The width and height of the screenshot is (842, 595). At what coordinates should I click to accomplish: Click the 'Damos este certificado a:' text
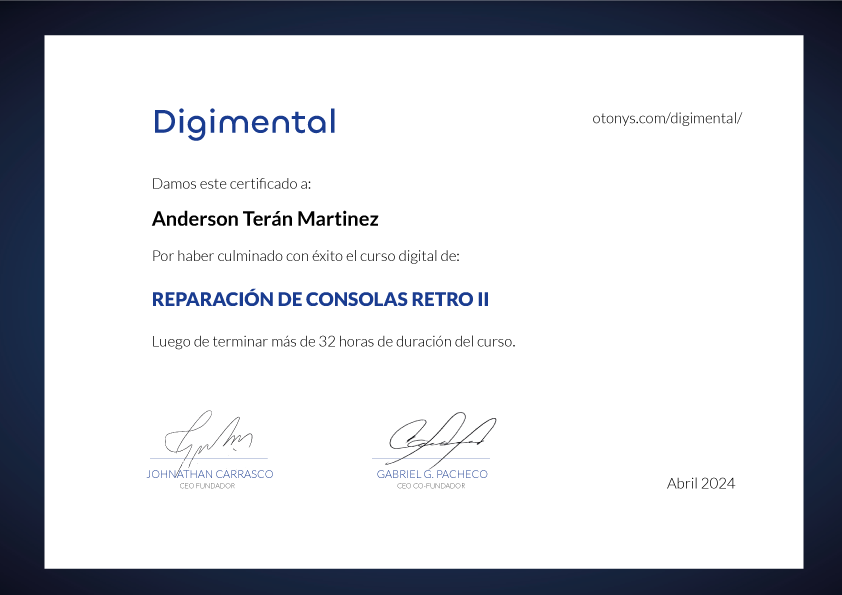(x=231, y=184)
